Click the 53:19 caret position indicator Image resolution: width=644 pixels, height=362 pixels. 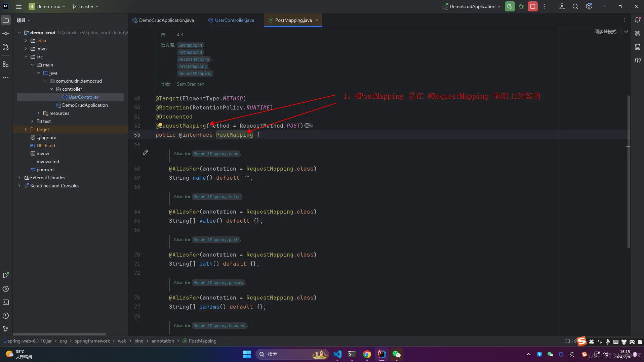click(x=571, y=341)
